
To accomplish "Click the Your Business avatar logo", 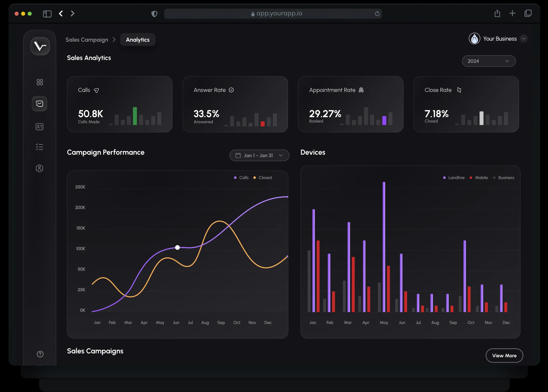I will point(475,39).
